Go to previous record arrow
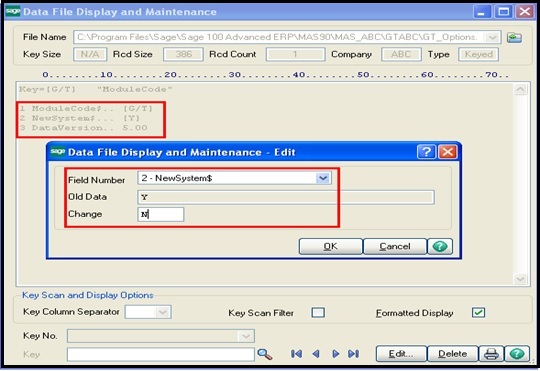 pos(316,354)
